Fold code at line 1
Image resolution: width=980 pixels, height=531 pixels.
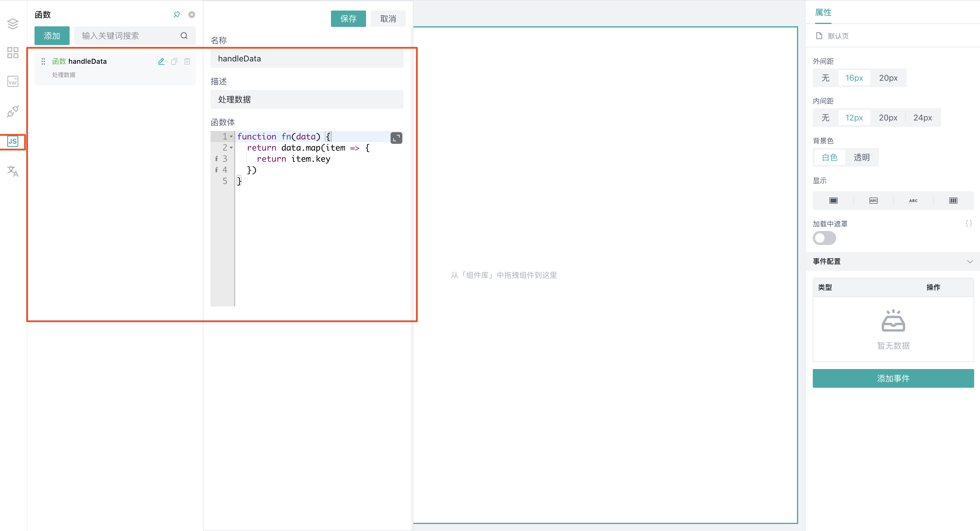pyautogui.click(x=231, y=137)
